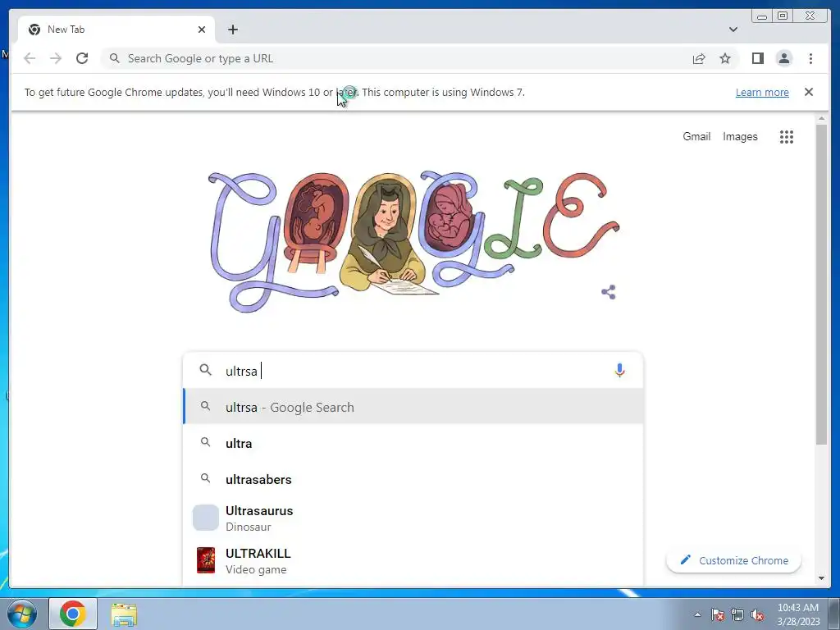Start voice search with microphone
The height and width of the screenshot is (630, 840).
point(619,370)
